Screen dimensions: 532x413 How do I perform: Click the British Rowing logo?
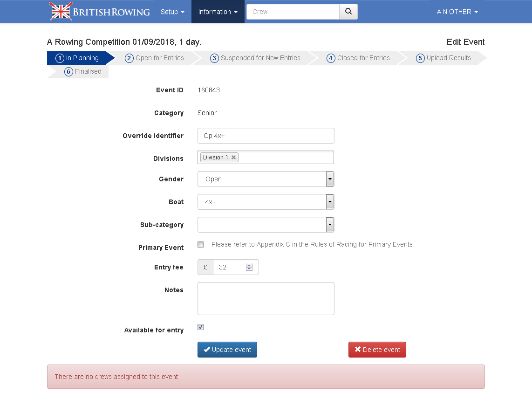(x=100, y=12)
